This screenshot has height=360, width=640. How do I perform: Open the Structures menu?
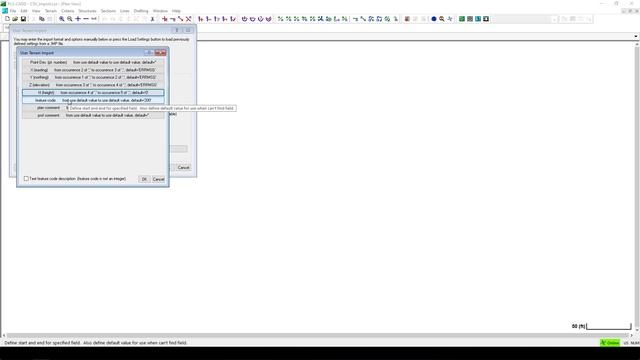click(87, 11)
